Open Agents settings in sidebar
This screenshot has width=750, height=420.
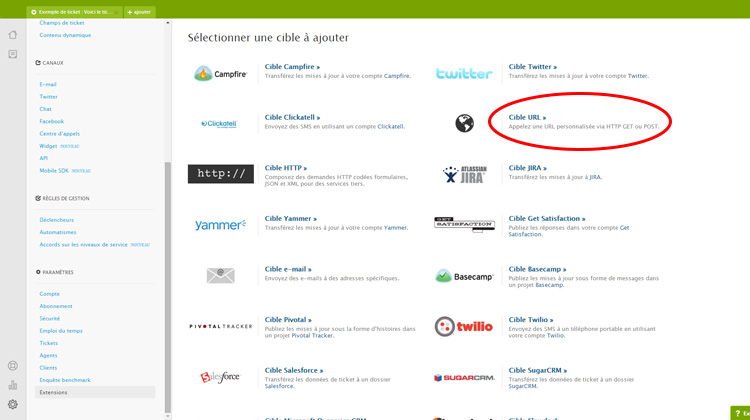pos(48,356)
